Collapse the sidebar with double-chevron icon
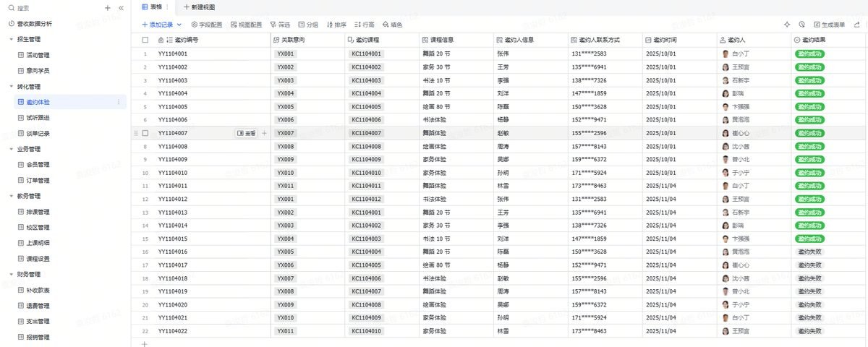Screen dimensions: 868x347 click(121, 8)
